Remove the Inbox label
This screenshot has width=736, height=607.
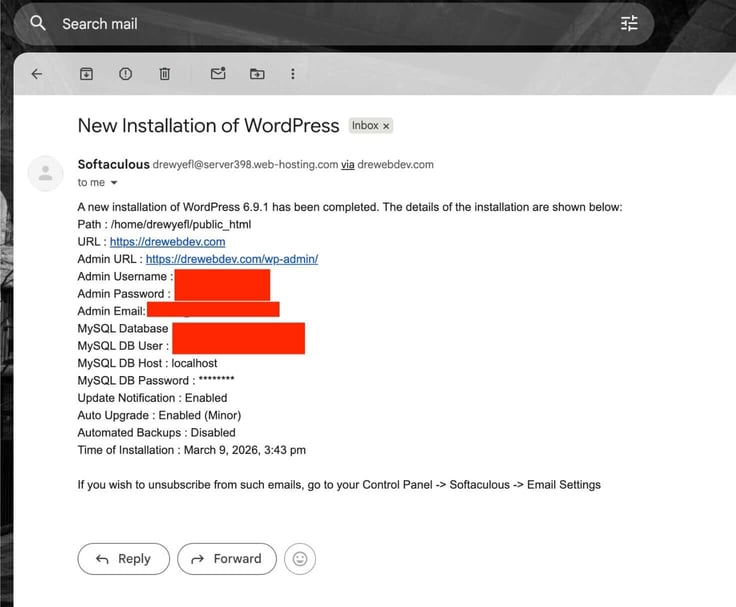[x=386, y=126]
